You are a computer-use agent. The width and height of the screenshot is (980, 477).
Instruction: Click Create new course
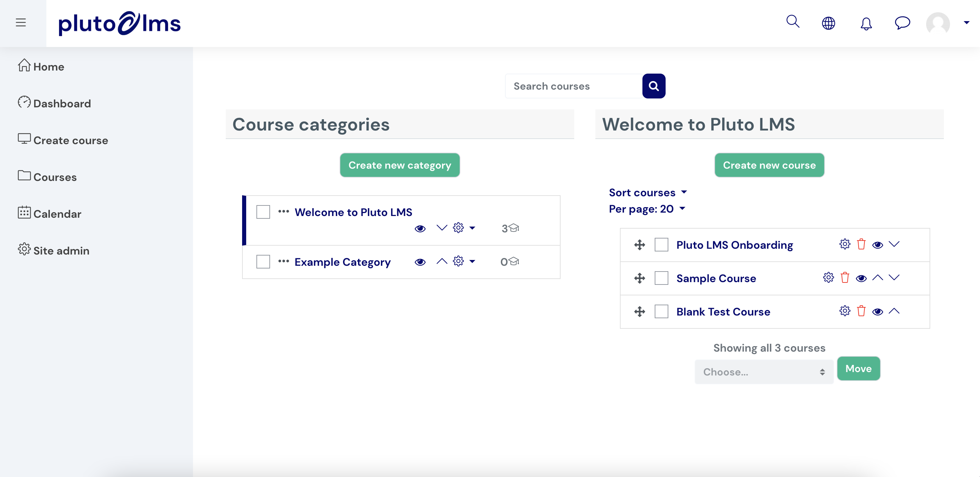(769, 165)
